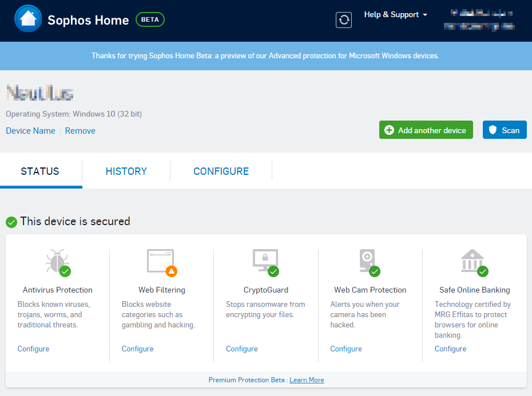Open the Learn More link
This screenshot has width=532, height=396.
pyautogui.click(x=307, y=380)
